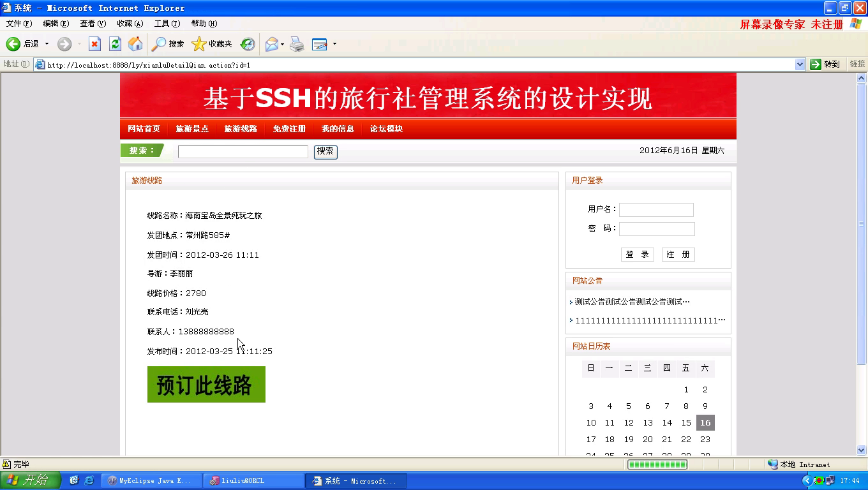868x490 pixels.
Task: Click the Print icon in toolbar
Action: tap(297, 44)
